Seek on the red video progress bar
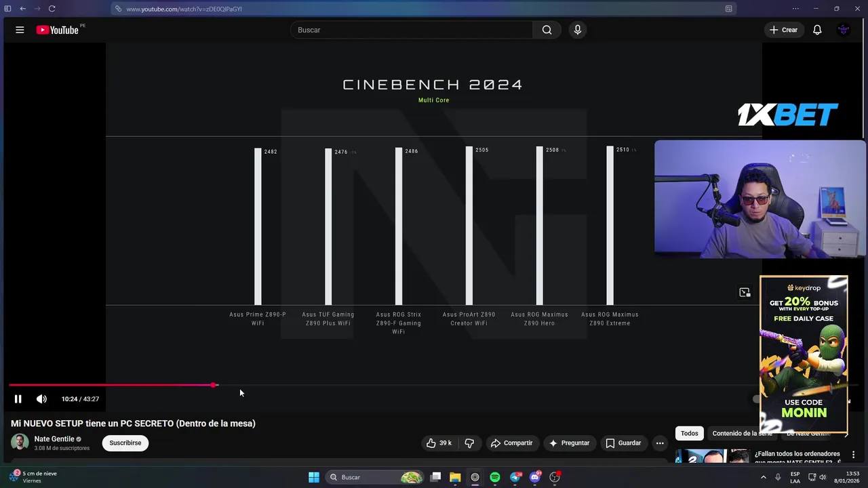 [x=112, y=385]
